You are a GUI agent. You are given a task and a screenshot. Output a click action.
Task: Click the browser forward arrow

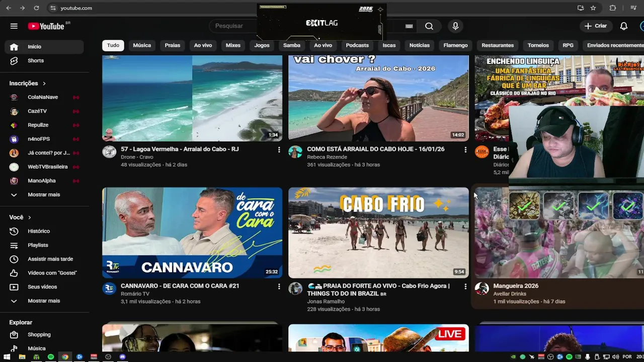22,8
